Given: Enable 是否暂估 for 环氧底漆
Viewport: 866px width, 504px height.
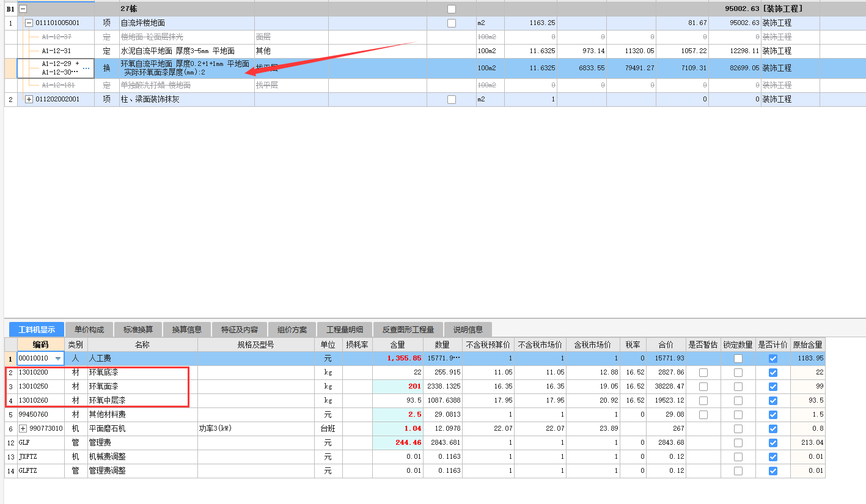Looking at the screenshot, I should click(703, 372).
